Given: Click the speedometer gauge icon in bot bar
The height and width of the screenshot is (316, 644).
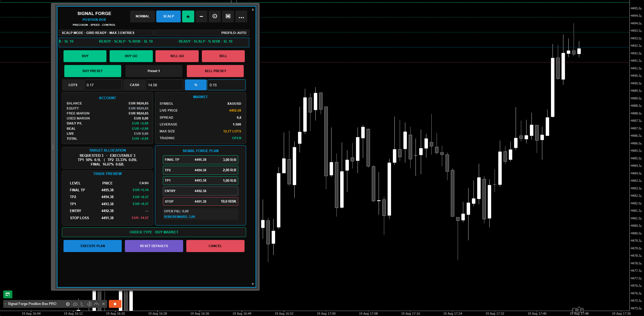Looking at the screenshot, I should (x=96, y=304).
